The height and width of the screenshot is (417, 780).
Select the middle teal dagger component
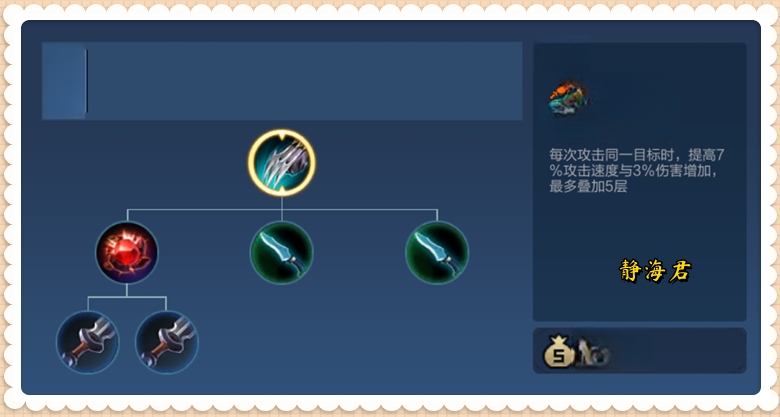tap(282, 253)
